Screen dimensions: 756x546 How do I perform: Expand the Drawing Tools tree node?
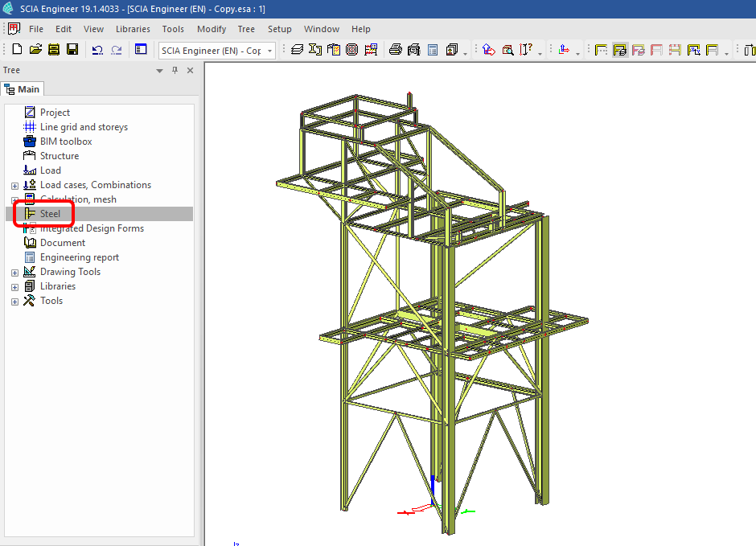coord(14,273)
